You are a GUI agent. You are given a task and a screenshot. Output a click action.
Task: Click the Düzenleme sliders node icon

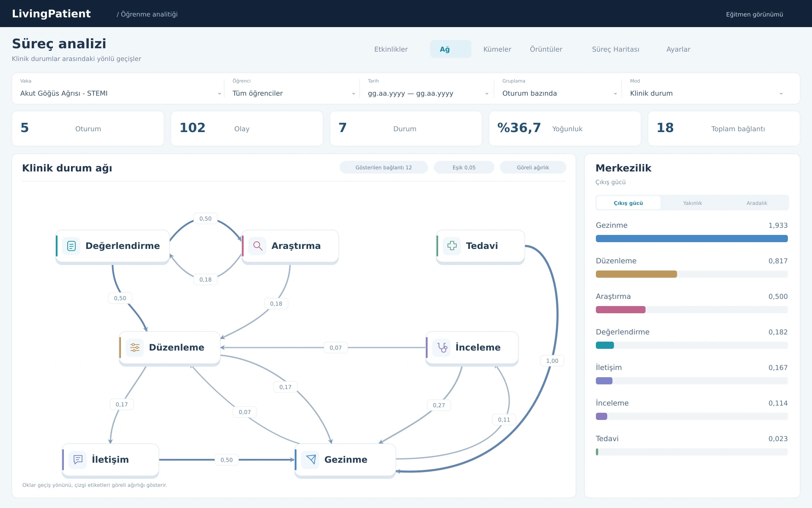pos(134,348)
